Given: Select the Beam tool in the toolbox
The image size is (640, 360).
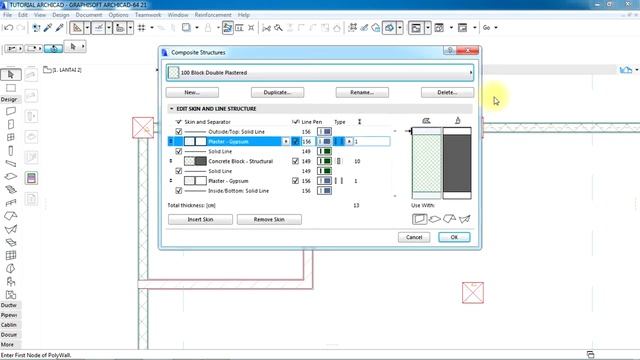Looking at the screenshot, I should 11,164.
